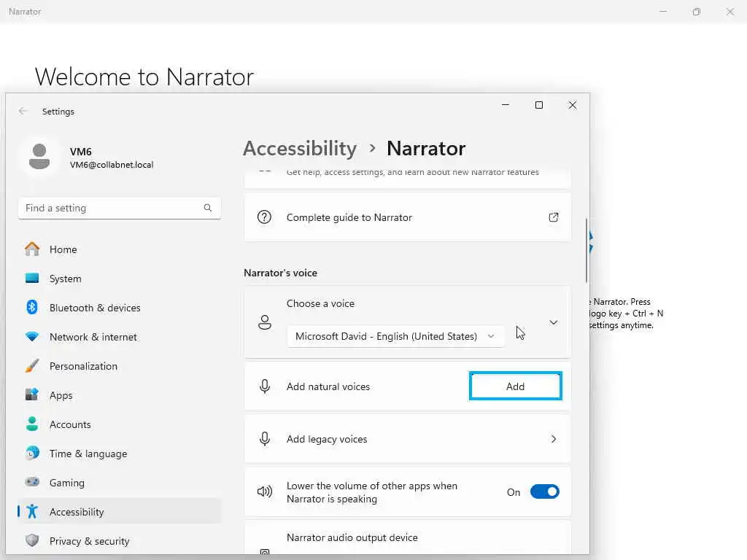
Task: Toggle lower volume of other apps switch
Action: click(x=544, y=492)
